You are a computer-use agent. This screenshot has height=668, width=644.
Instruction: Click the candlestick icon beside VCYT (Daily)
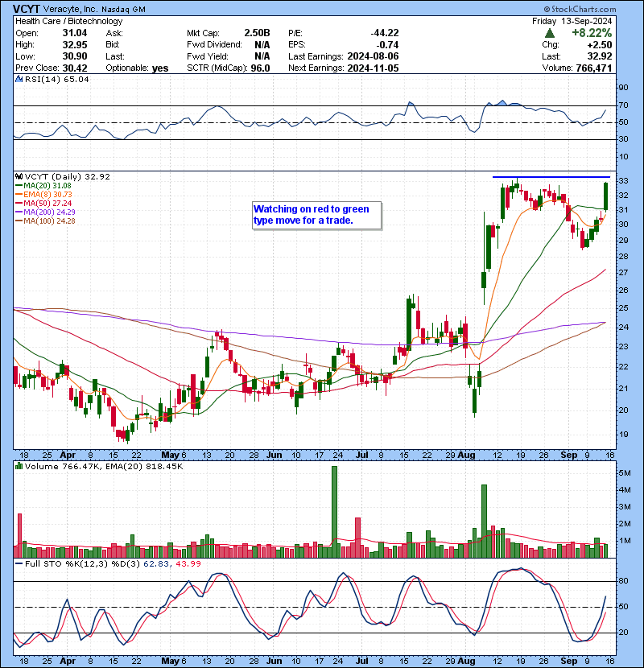tap(19, 176)
